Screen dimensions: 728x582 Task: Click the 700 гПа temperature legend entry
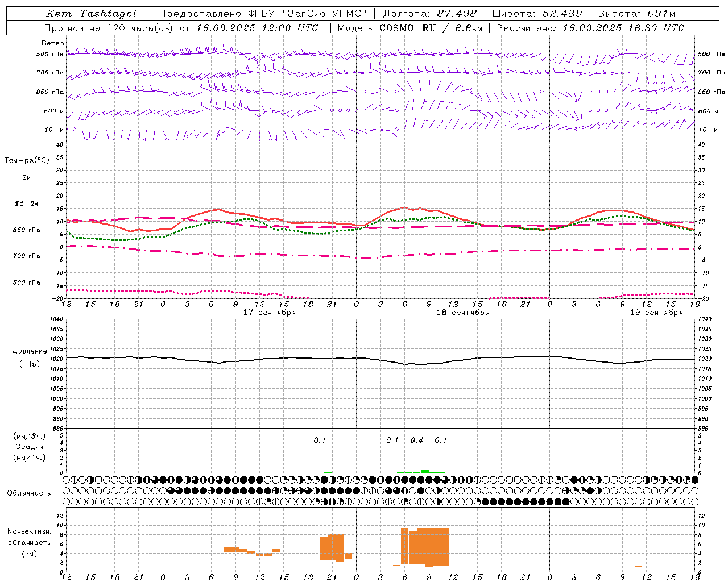(26, 256)
